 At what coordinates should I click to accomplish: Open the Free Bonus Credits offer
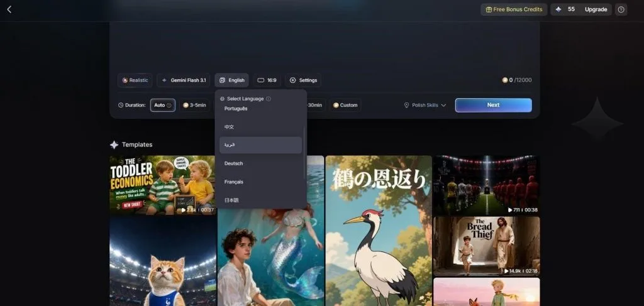(x=514, y=9)
